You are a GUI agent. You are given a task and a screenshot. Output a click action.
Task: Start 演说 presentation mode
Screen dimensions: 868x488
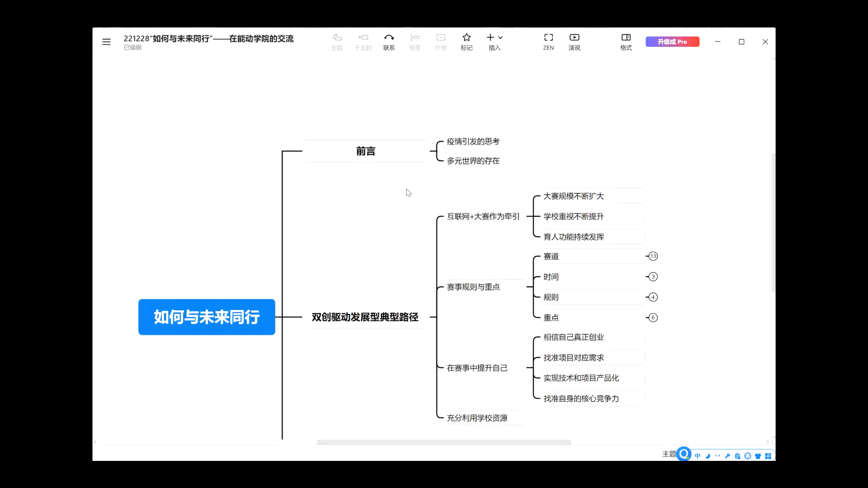[x=574, y=42]
